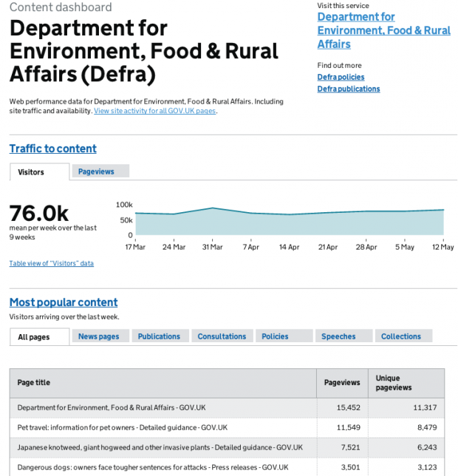Click the 8,479 unique pageviews cell

point(406,428)
